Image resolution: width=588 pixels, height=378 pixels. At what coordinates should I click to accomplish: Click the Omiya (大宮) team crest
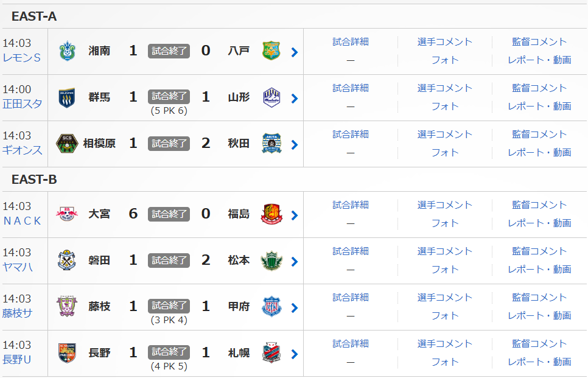click(67, 214)
